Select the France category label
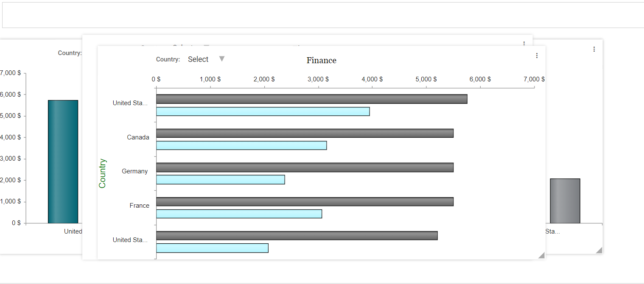Viewport: 644px width, 284px height. click(x=139, y=206)
